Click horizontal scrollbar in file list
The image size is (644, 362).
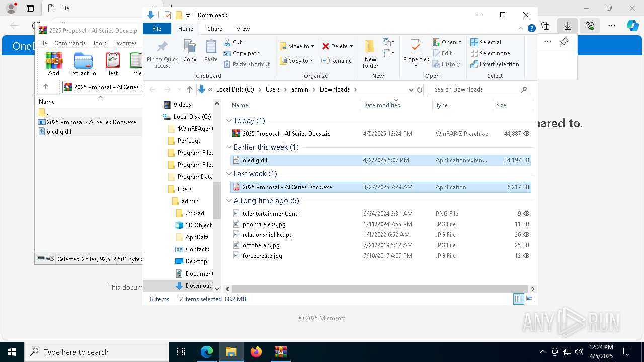coord(380,289)
